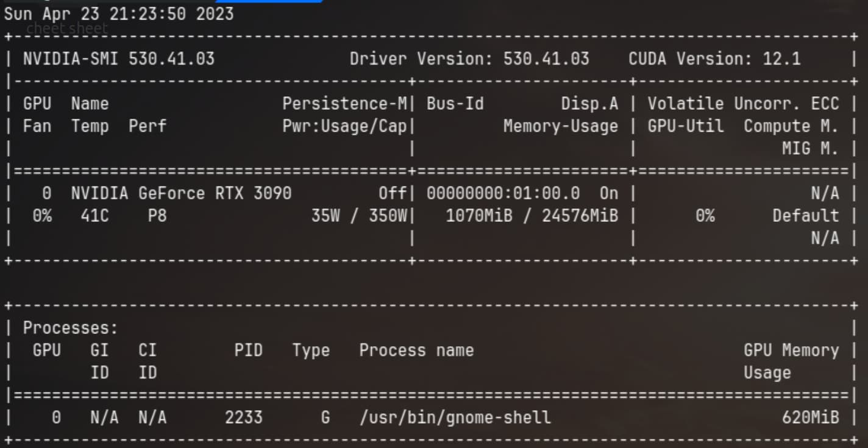Image resolution: width=868 pixels, height=448 pixels.
Task: Click the faint cheet sheet label
Action: (67, 28)
